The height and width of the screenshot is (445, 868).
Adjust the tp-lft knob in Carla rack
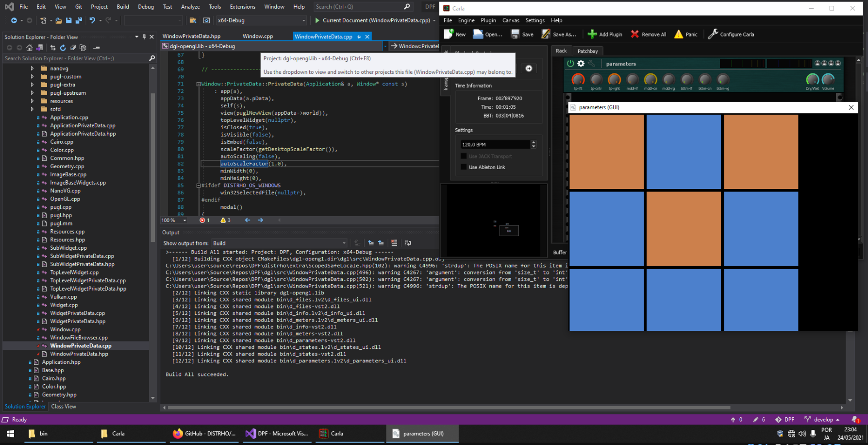pyautogui.click(x=578, y=79)
